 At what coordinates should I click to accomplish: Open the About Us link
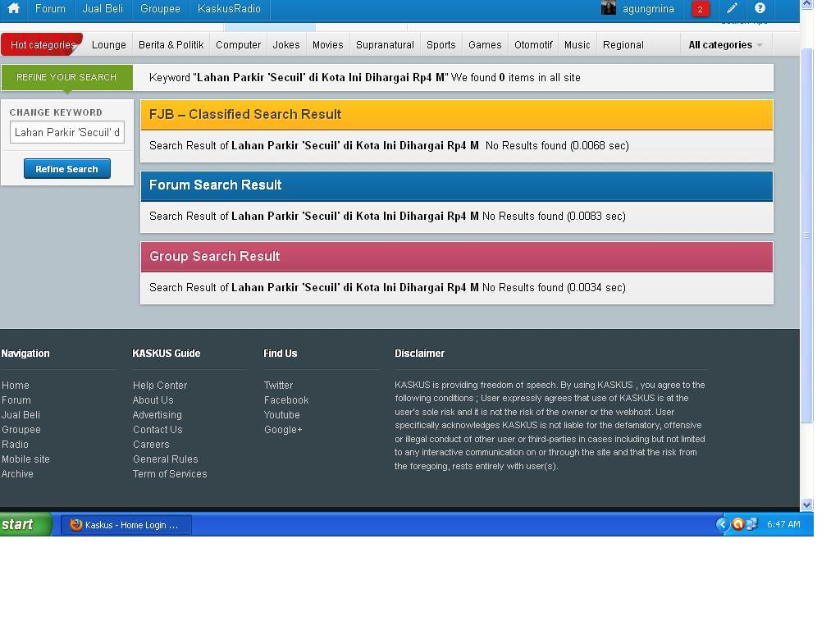click(153, 400)
